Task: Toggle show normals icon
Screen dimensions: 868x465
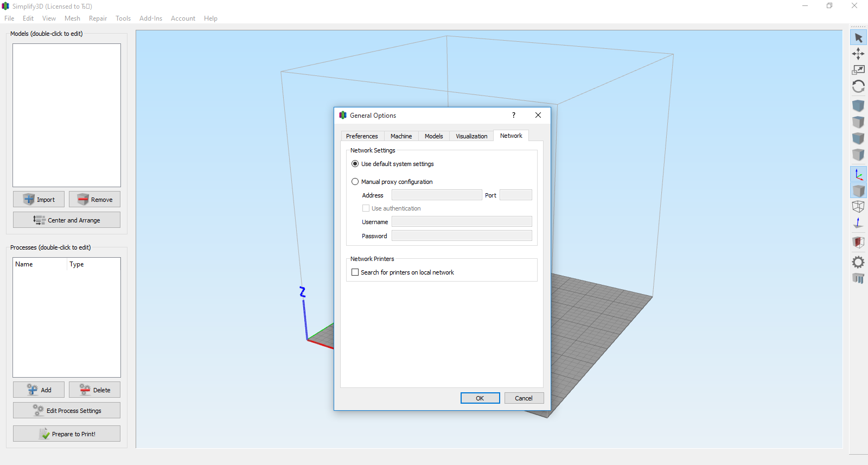Action: tap(858, 222)
